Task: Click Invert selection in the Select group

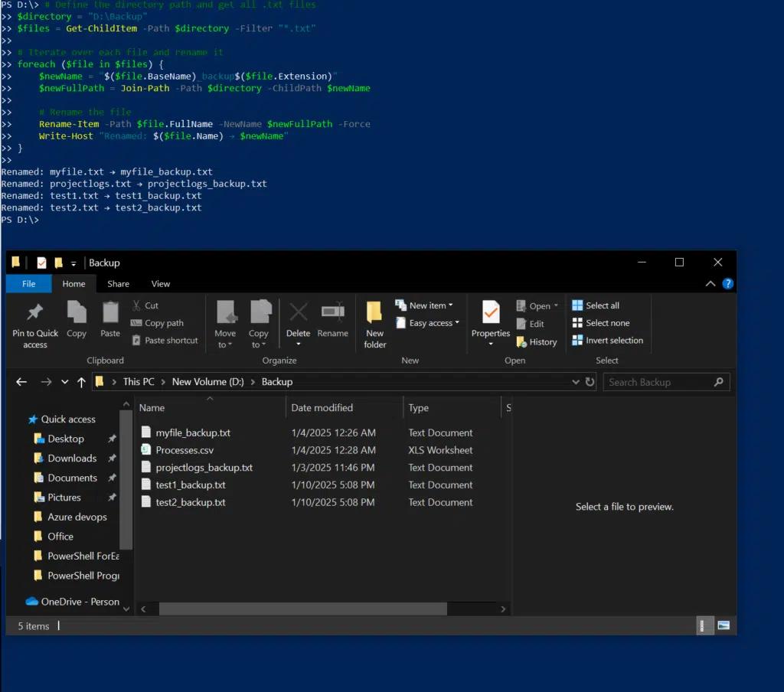Action: 608,341
